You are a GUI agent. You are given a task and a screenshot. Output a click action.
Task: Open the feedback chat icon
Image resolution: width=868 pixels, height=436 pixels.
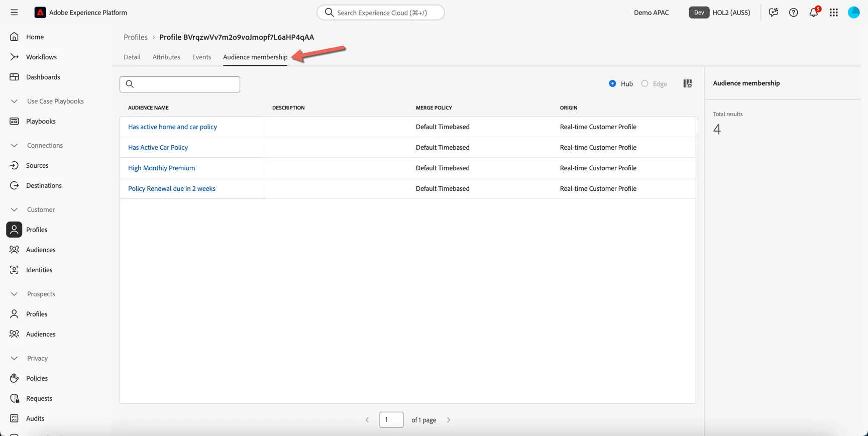click(774, 13)
